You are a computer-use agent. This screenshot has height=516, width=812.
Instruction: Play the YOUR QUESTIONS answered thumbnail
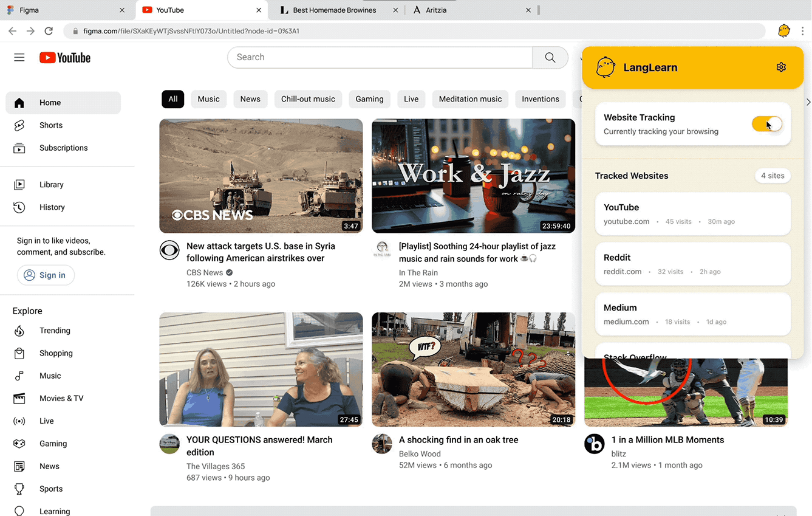tap(261, 370)
